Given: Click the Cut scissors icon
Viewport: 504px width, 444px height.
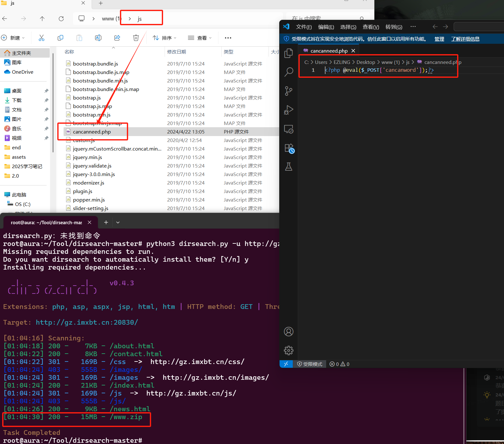Looking at the screenshot, I should (42, 38).
